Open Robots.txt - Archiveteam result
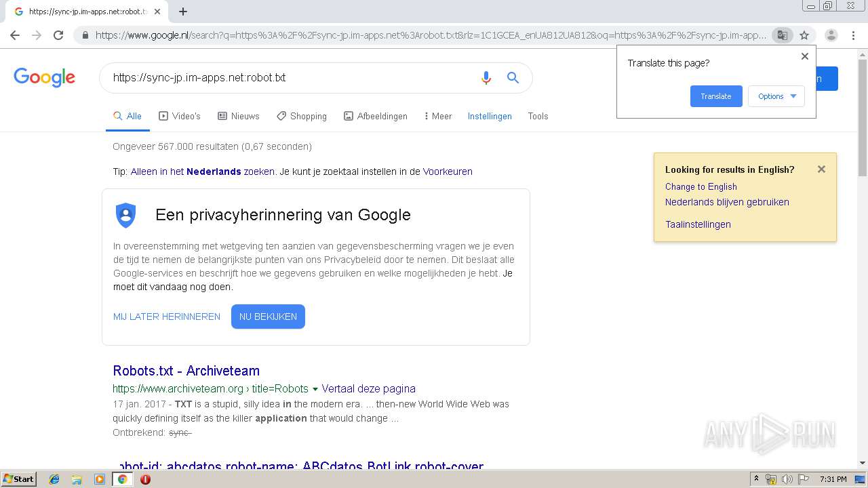Image resolution: width=868 pixels, height=488 pixels. point(186,371)
